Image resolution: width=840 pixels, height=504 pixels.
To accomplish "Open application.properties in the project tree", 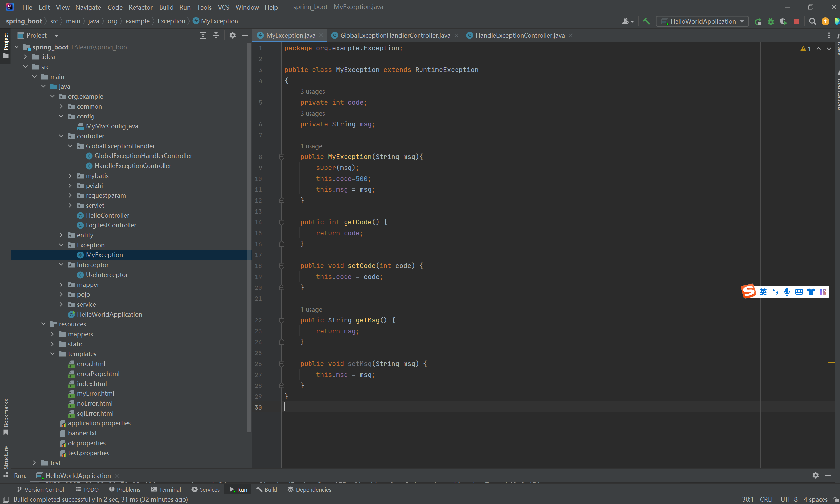I will (99, 423).
